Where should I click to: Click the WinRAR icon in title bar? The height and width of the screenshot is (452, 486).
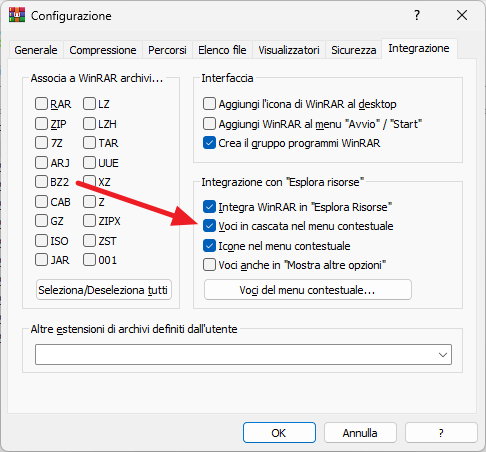coord(17,15)
